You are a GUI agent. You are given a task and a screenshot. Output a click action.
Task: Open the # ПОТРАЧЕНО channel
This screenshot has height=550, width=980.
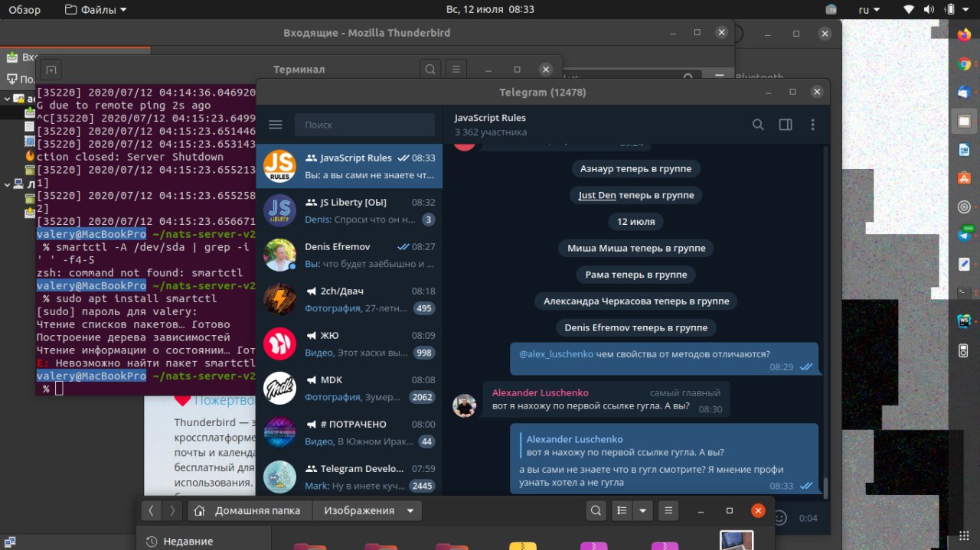click(x=349, y=432)
